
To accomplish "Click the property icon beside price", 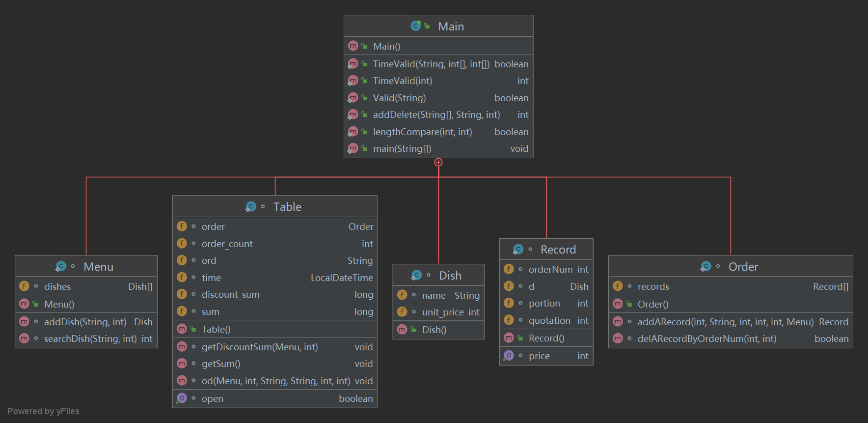I will click(x=509, y=356).
